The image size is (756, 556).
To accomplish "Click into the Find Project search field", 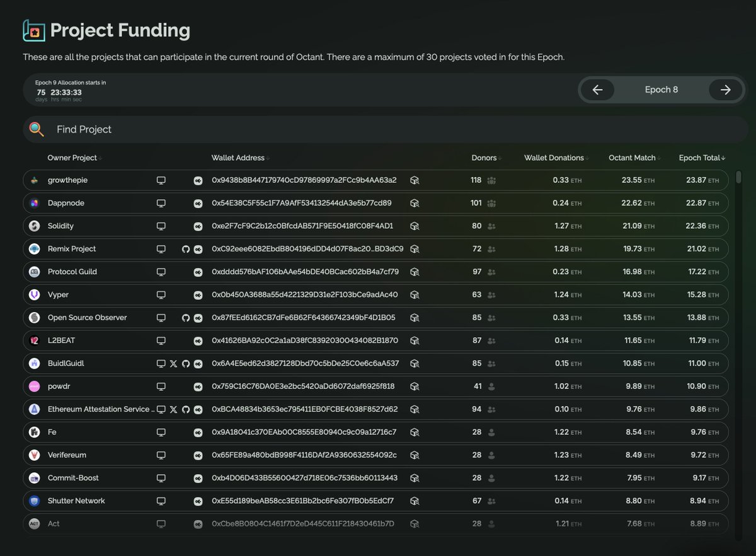I will click(386, 129).
